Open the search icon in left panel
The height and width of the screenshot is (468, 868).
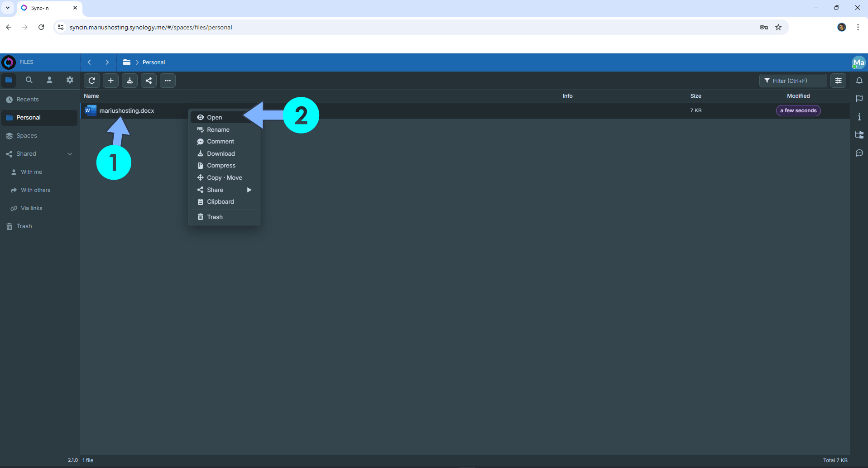tap(29, 80)
